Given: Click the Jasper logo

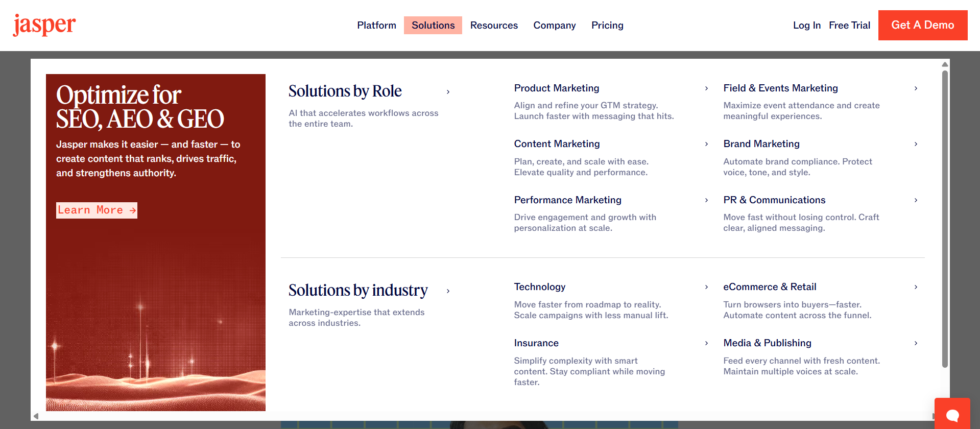Looking at the screenshot, I should [x=44, y=25].
